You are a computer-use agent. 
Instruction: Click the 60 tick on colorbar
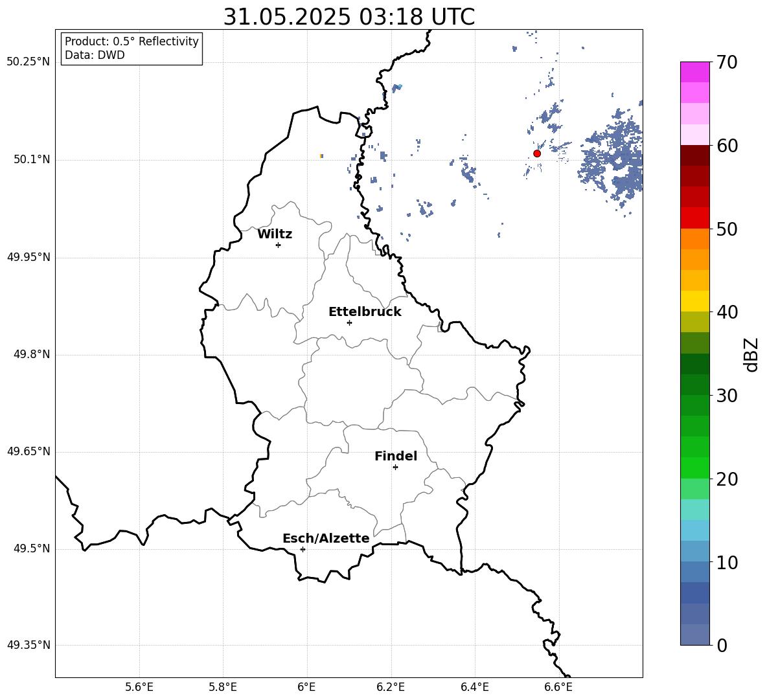coord(727,146)
